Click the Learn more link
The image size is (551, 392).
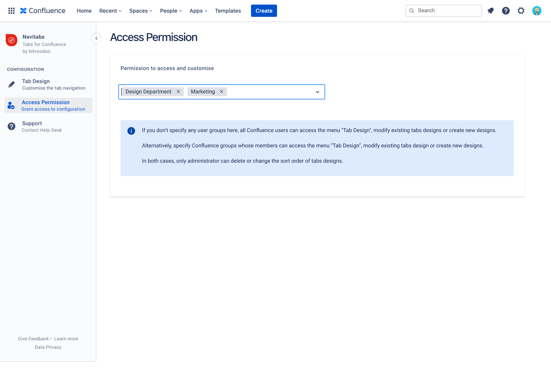(x=66, y=339)
